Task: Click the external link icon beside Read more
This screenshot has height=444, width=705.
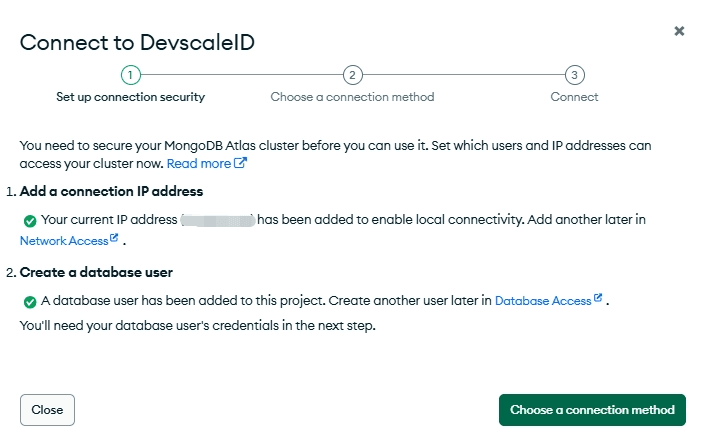Action: pyautogui.click(x=240, y=163)
